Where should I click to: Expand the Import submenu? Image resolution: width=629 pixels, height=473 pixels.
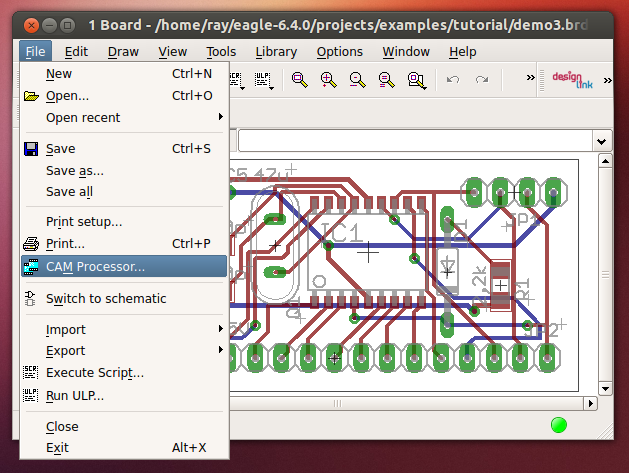124,329
